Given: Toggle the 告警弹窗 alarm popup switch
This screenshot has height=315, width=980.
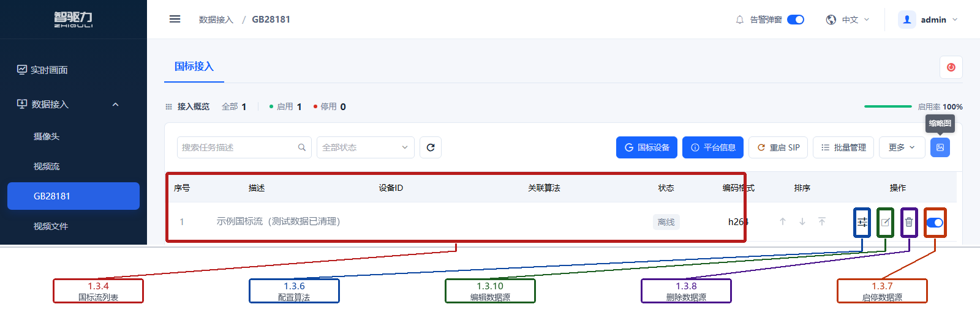Looking at the screenshot, I should click(x=796, y=20).
